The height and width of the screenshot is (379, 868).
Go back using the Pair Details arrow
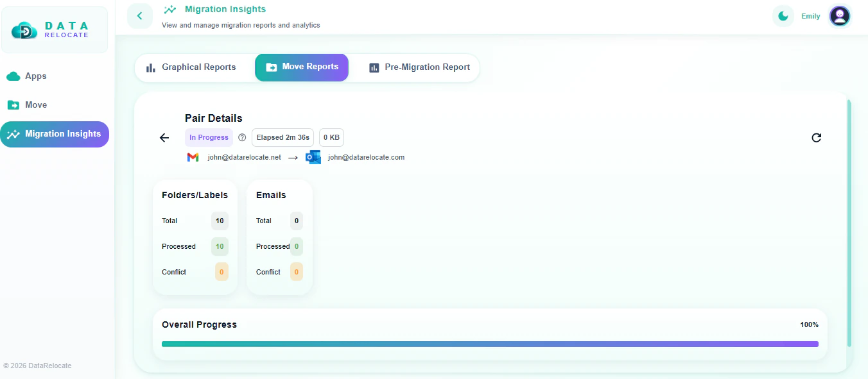tap(164, 138)
